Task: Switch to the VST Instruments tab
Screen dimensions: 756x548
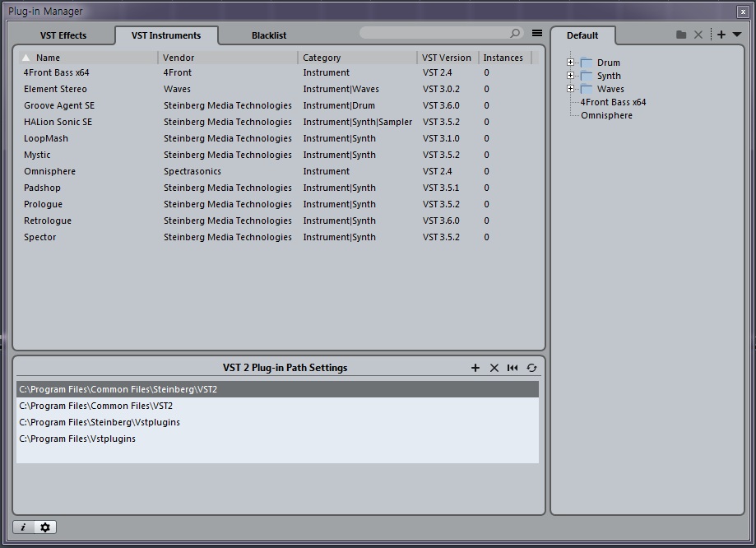Action: click(166, 35)
